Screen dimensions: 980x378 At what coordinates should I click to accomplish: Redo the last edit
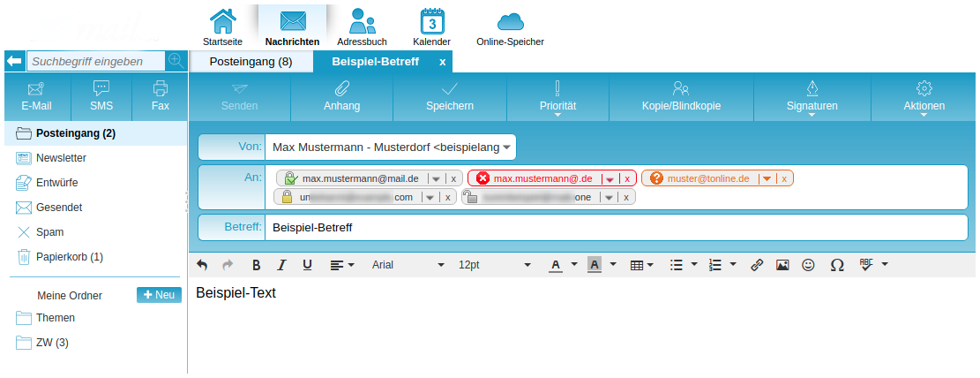point(228,265)
